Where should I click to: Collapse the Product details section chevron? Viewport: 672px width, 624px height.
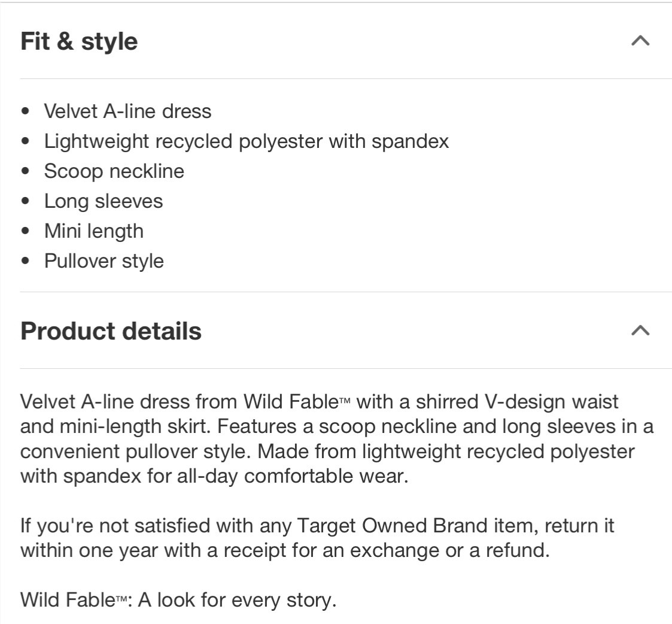640,331
